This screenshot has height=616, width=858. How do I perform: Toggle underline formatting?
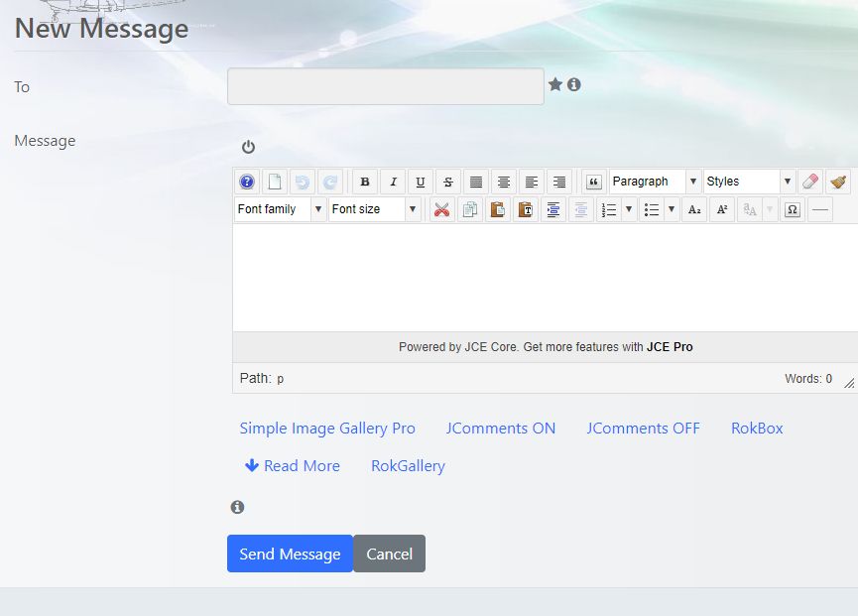(x=421, y=182)
